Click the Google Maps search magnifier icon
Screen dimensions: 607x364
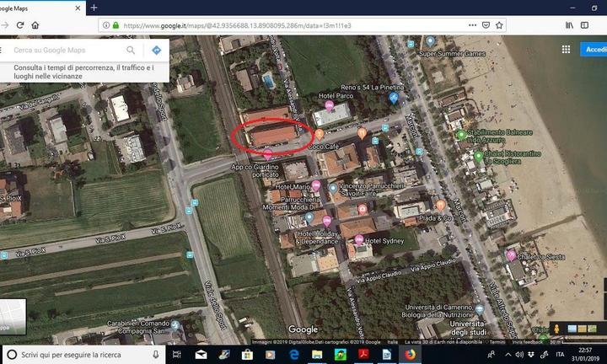click(131, 51)
